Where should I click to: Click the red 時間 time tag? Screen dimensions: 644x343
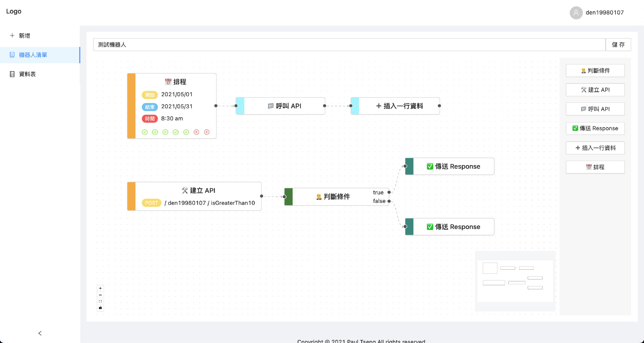[150, 119]
